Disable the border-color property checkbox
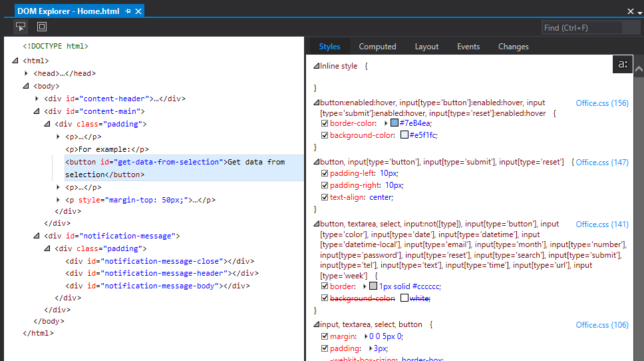The height and width of the screenshot is (361, 644). [x=325, y=123]
